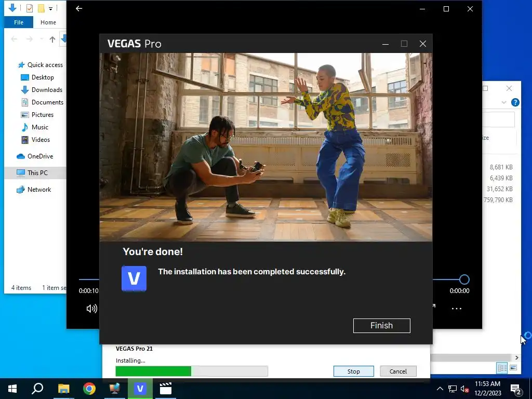Click the Forward arrow in File Explorer
532x399 pixels.
click(x=30, y=39)
